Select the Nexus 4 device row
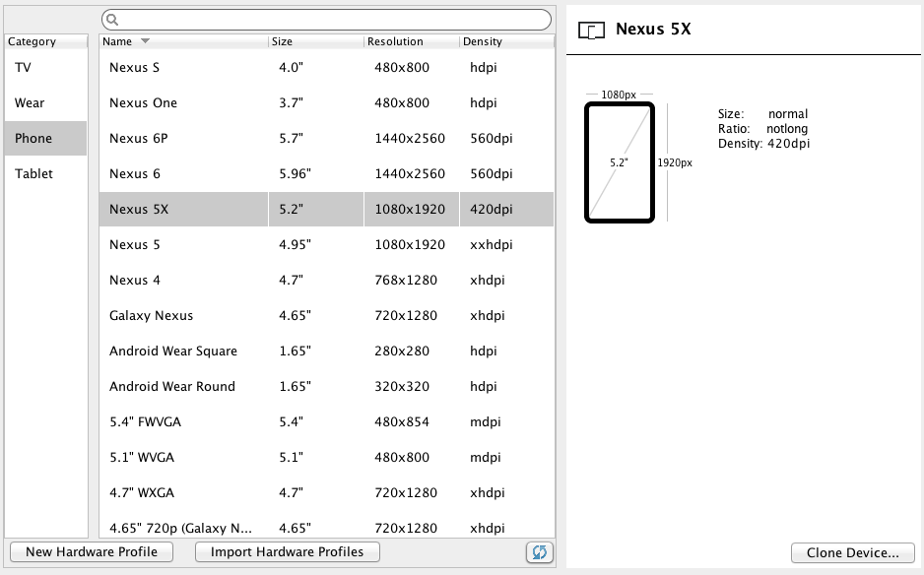Screen dimensions: 924x575 click(326, 280)
